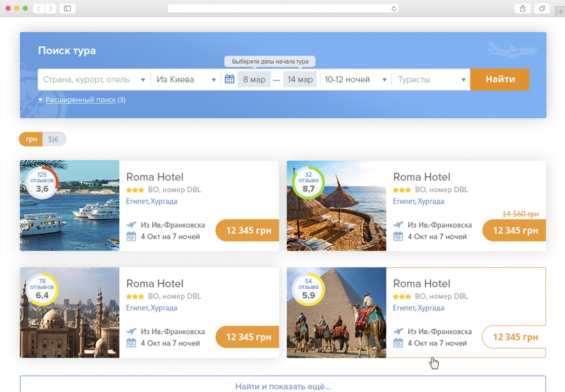Screen dimensions: 565x392
Task: Switch currency to грн
Action: pos(31,139)
